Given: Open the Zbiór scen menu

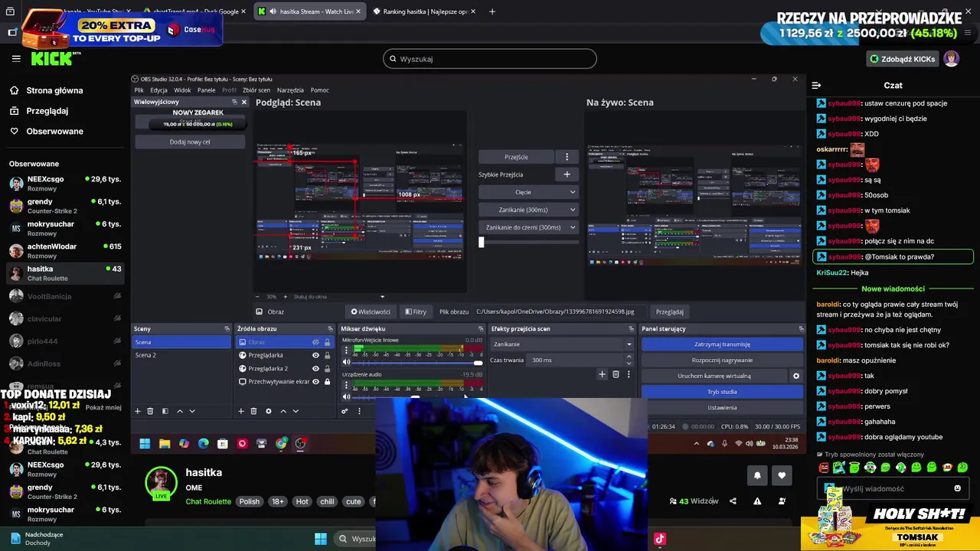Looking at the screenshot, I should (256, 90).
